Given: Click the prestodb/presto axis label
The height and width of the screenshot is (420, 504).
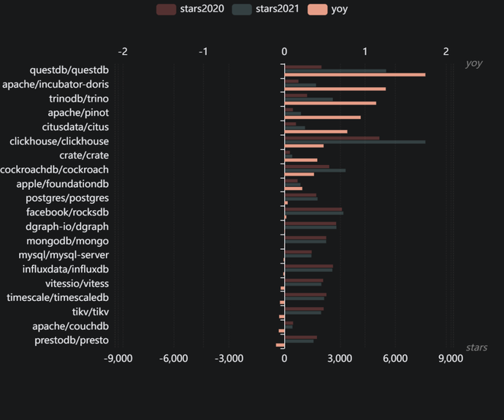Looking at the screenshot, I should click(x=72, y=340).
